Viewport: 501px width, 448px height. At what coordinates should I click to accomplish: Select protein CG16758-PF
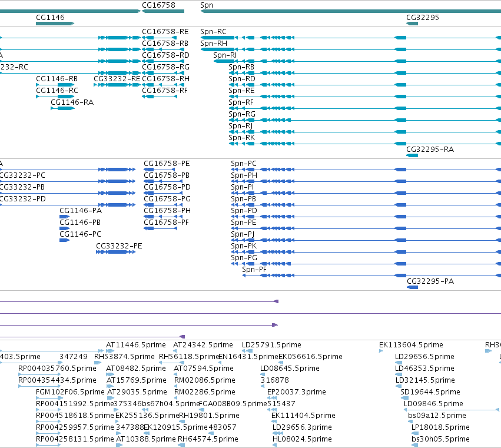tap(166, 223)
